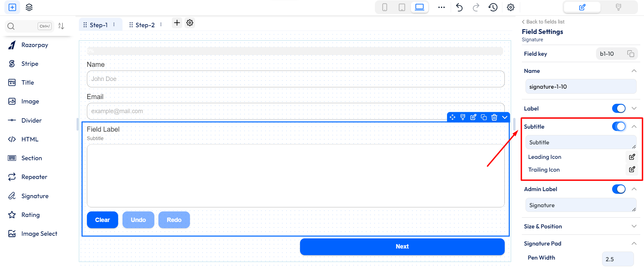This screenshot has width=644, height=268.
Task: Expand the Size & Position section
Action: (x=634, y=226)
